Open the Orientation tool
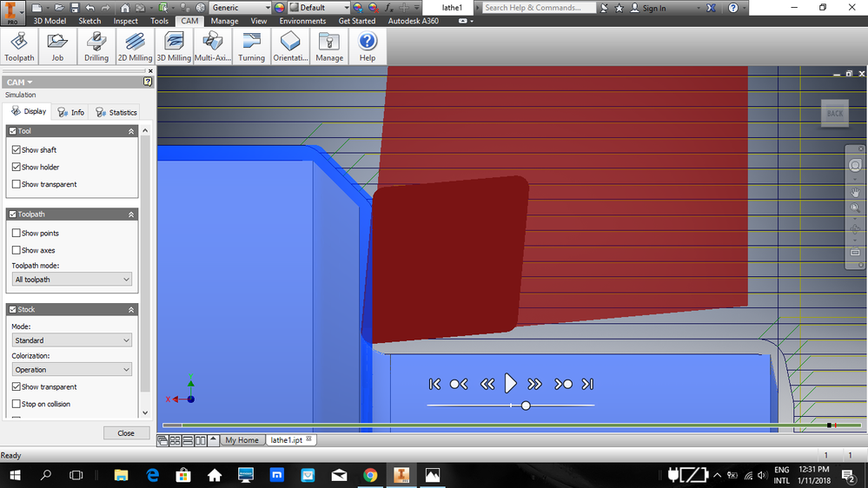The image size is (868, 488). pyautogui.click(x=290, y=46)
